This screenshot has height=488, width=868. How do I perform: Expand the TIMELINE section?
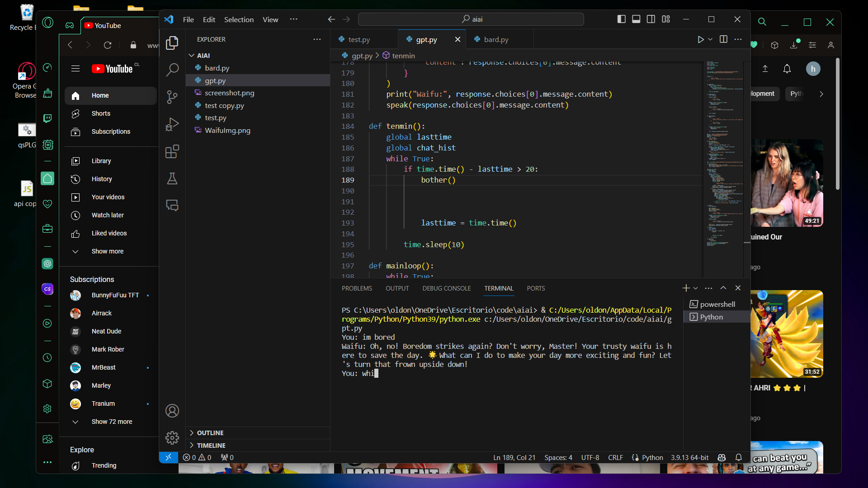coord(211,446)
